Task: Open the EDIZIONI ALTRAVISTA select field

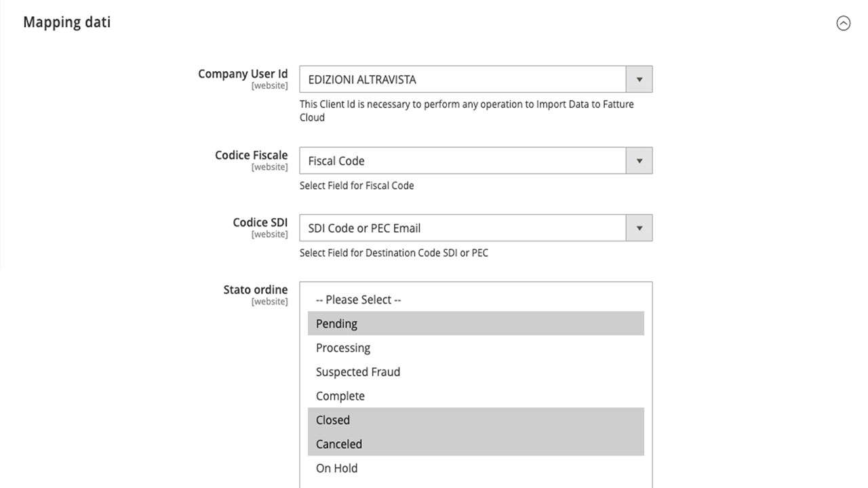Action: click(x=462, y=79)
